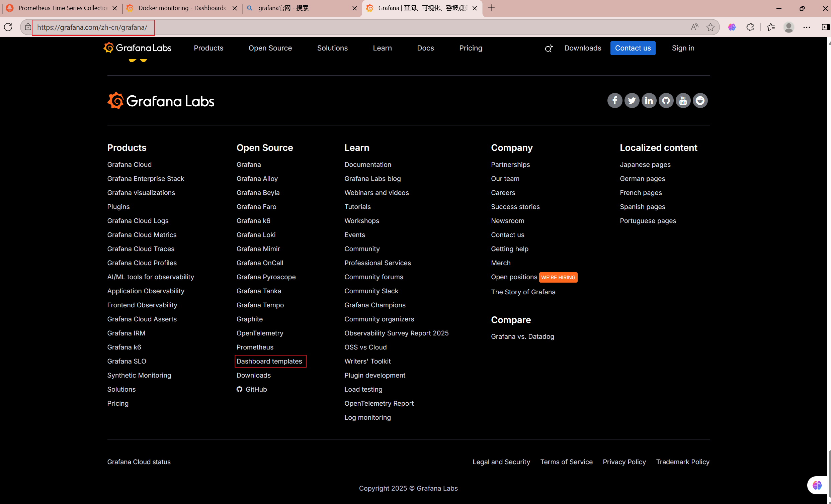The image size is (831, 504).
Task: Open the Prometheus footer link
Action: click(x=255, y=347)
